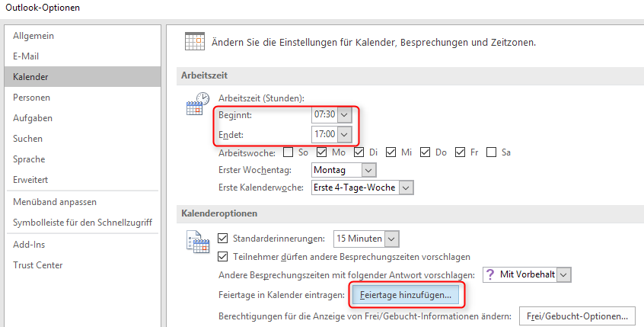The width and height of the screenshot is (644, 327).
Task: Expand the Erste Kalenderwoche dropdown
Action: (x=406, y=188)
